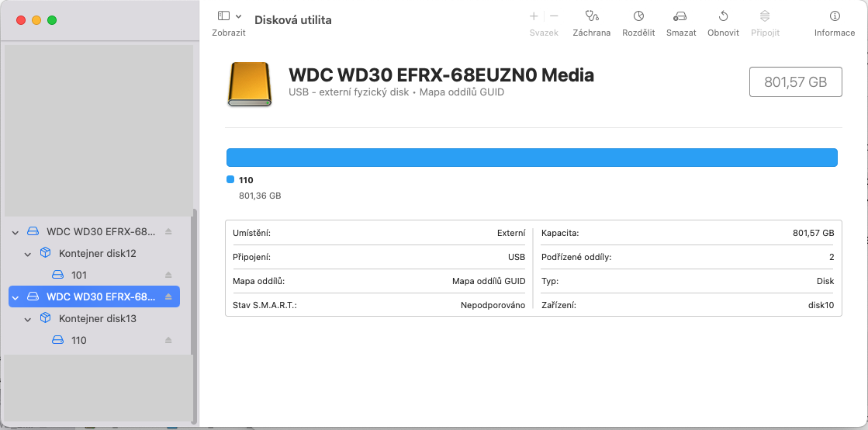The image size is (868, 430).
Task: Click the Umístění label
Action: (x=251, y=234)
